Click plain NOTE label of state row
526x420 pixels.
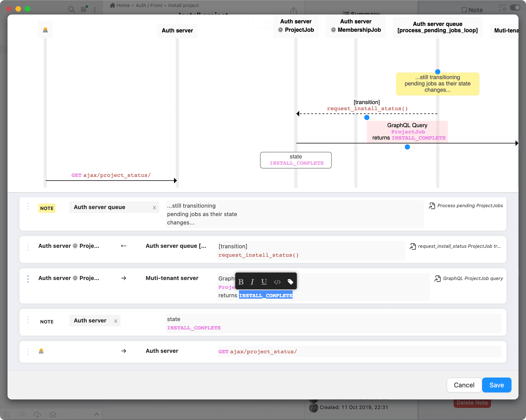pos(47,322)
